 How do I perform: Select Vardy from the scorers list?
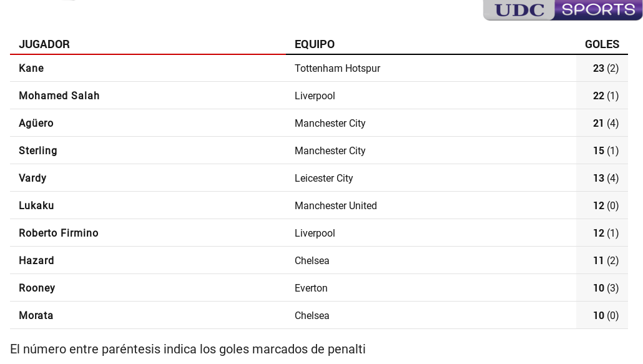pos(32,178)
